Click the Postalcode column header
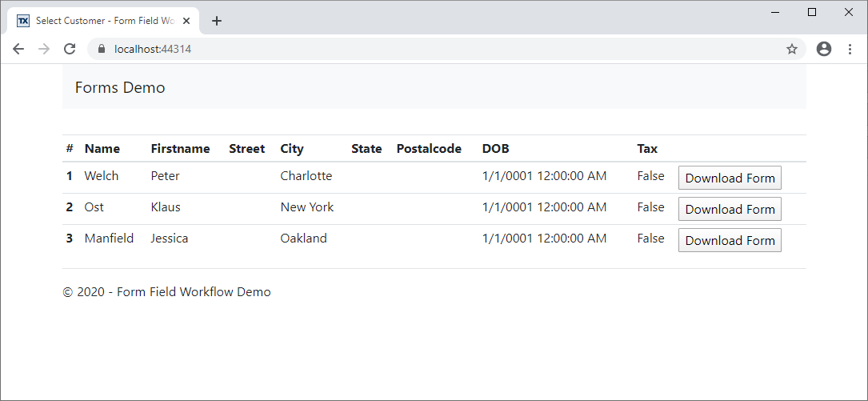The width and height of the screenshot is (868, 401). coord(429,148)
